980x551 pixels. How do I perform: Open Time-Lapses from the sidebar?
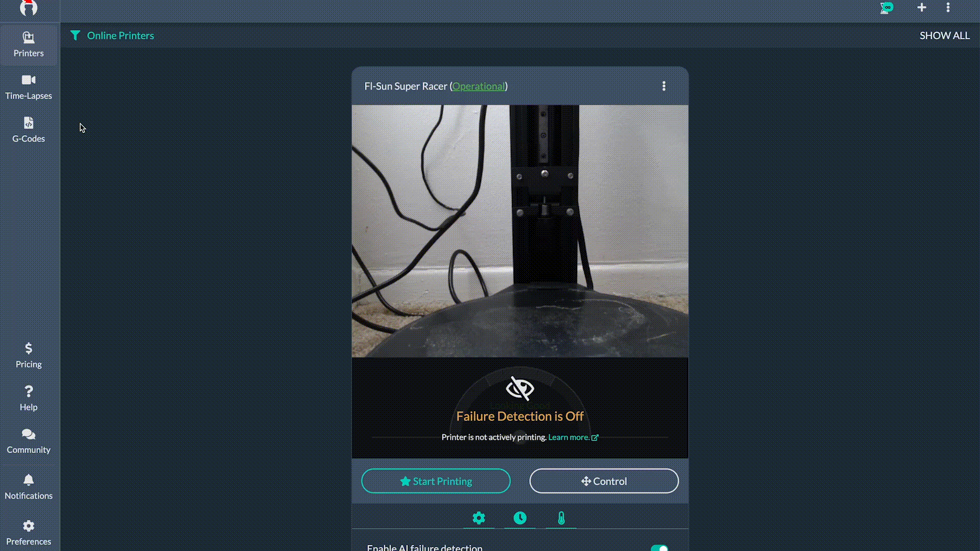[x=29, y=88]
